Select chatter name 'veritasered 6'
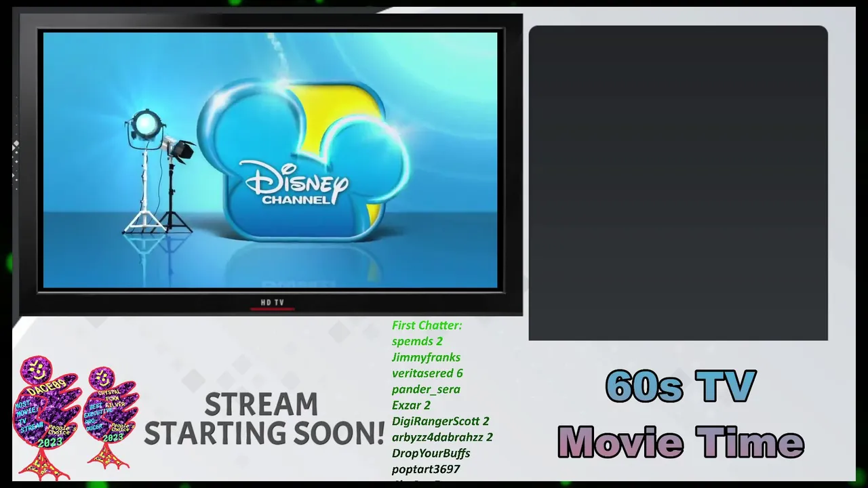Viewport: 868px width, 488px height. coord(427,373)
